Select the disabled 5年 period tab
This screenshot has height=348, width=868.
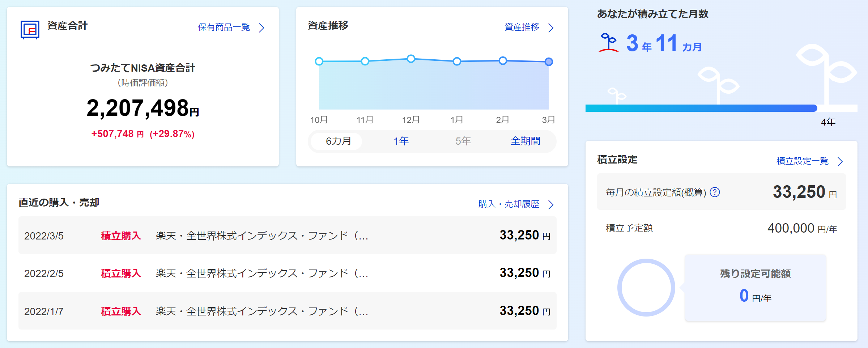pos(463,141)
